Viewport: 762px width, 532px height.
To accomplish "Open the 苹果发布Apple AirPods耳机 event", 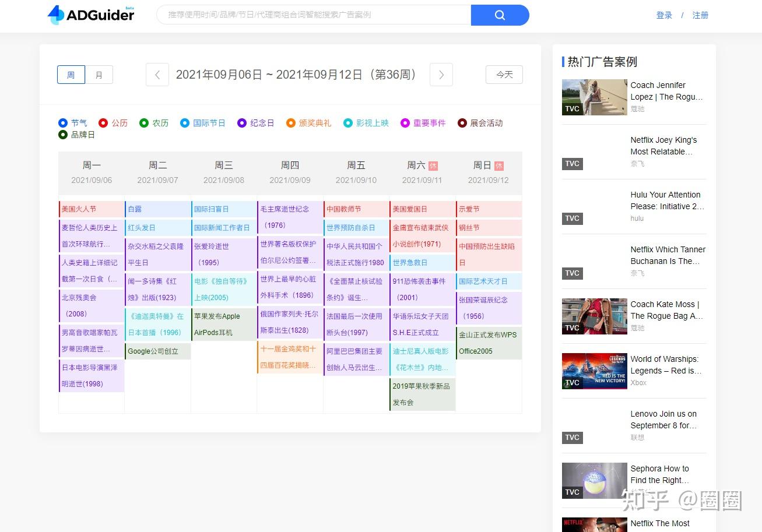I will coord(224,325).
